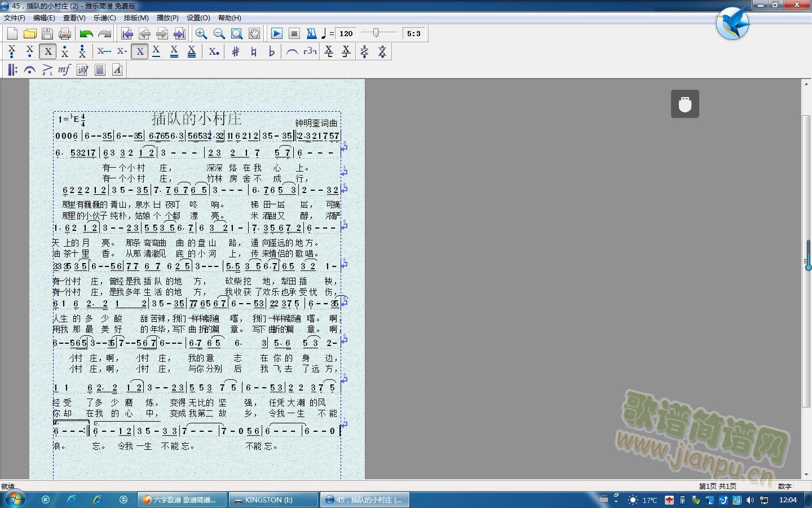Toggle the triplet (3) marking button

click(x=309, y=51)
